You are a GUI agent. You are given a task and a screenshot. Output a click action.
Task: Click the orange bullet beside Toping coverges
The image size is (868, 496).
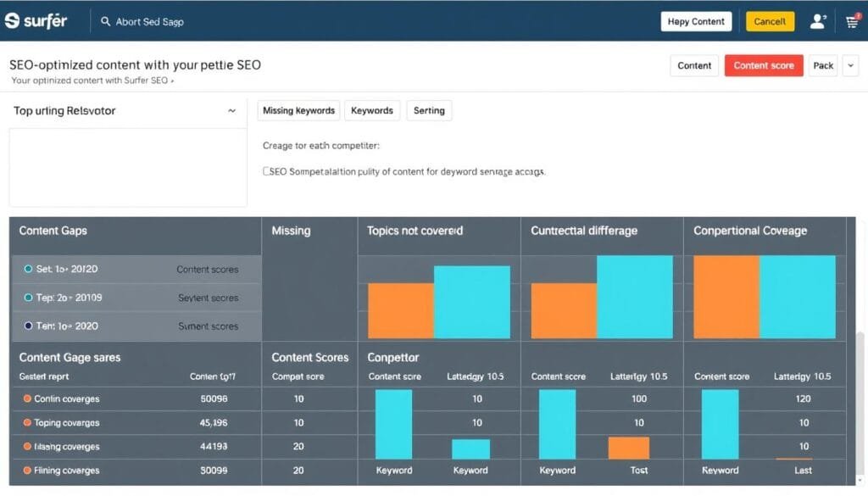27,422
